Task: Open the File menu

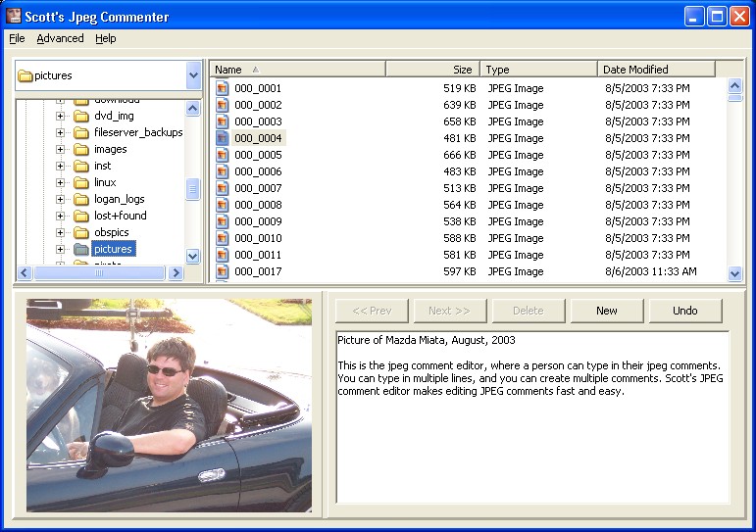Action: (17, 38)
